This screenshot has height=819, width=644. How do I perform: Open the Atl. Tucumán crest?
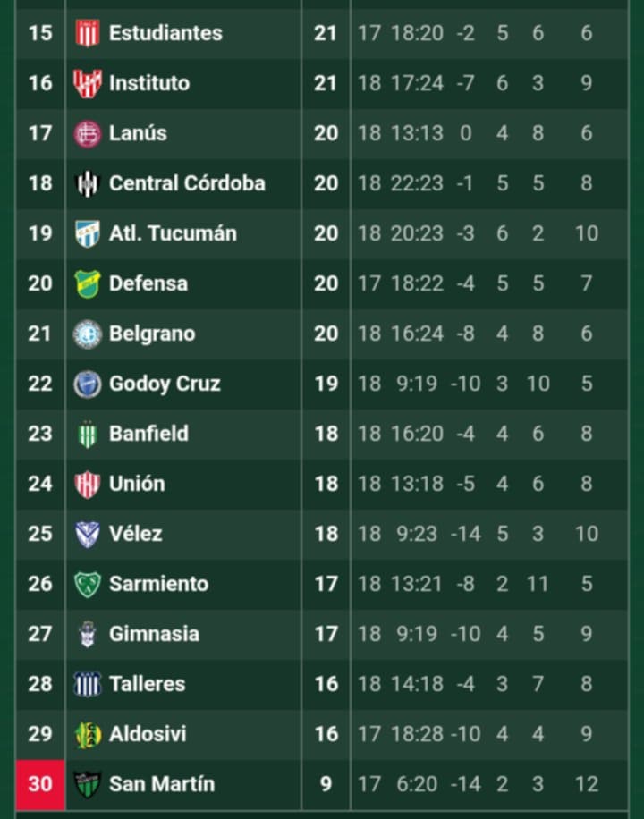coord(87,233)
